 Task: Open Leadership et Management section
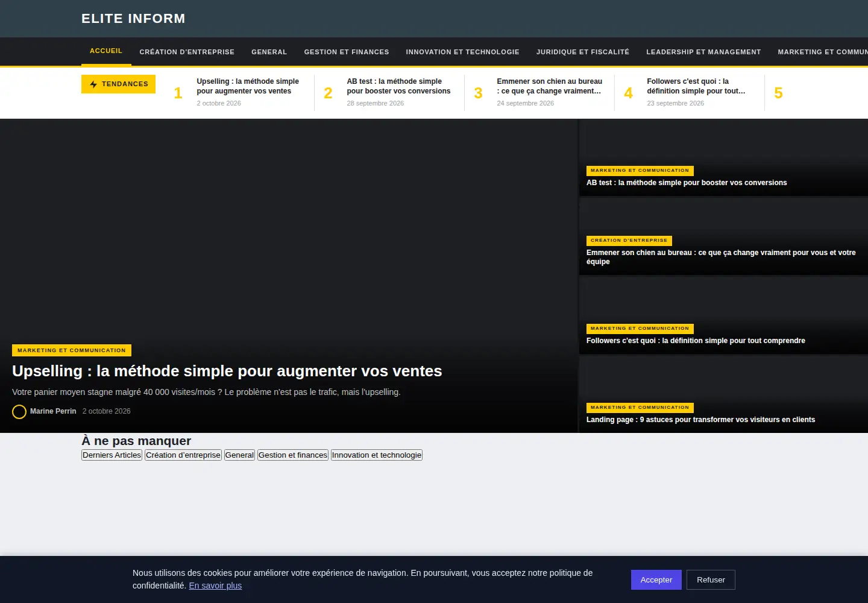tap(703, 52)
